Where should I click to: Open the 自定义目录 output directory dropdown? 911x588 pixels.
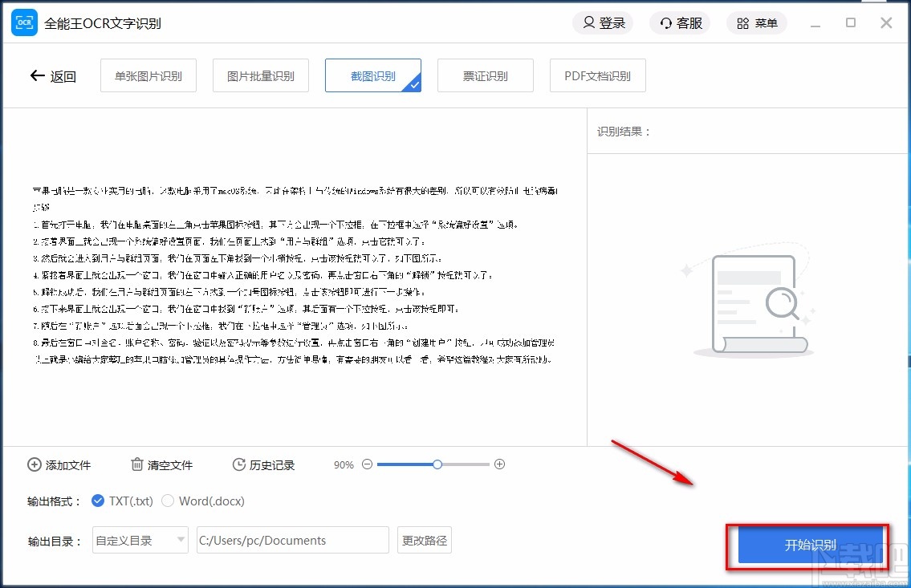pos(140,540)
